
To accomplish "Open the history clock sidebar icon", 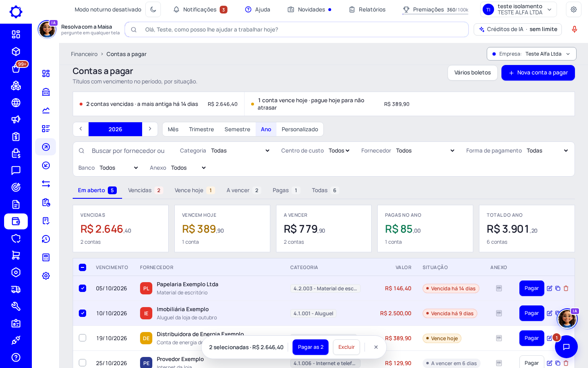I will [46, 239].
